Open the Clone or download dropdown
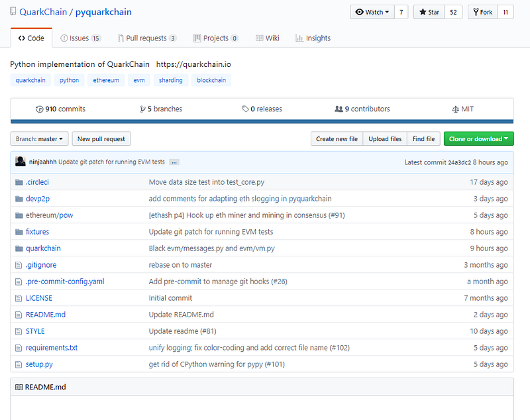530x420 pixels. 478,139
